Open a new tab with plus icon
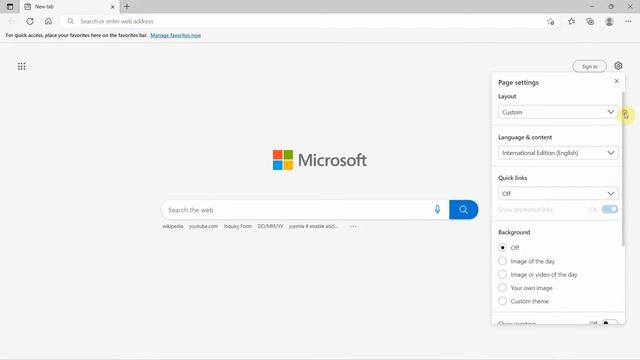640x360 pixels. [x=127, y=7]
